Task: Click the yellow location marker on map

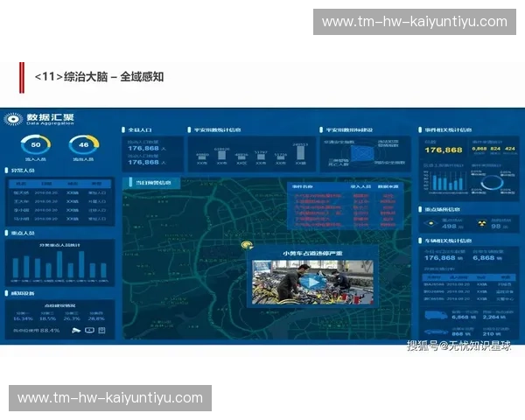Action: (247, 246)
